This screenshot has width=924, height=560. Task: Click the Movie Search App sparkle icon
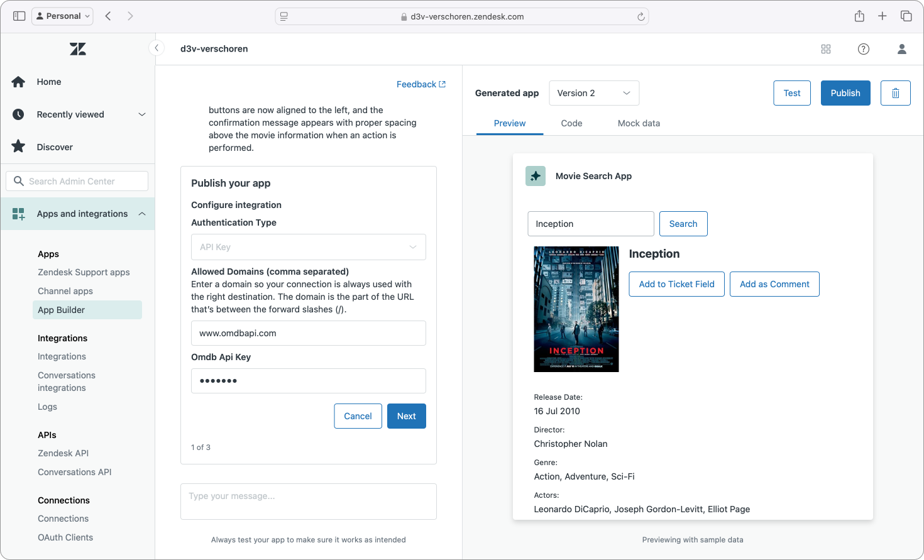pyautogui.click(x=536, y=176)
